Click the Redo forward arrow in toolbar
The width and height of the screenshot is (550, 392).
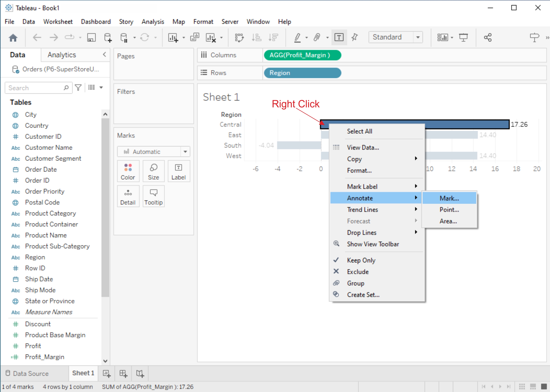[x=53, y=37]
